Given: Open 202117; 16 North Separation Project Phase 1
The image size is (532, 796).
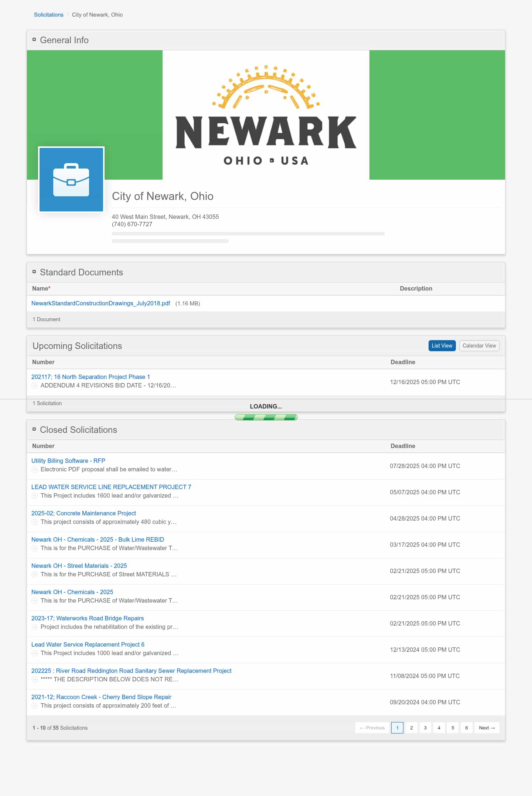Looking at the screenshot, I should click(x=91, y=377).
